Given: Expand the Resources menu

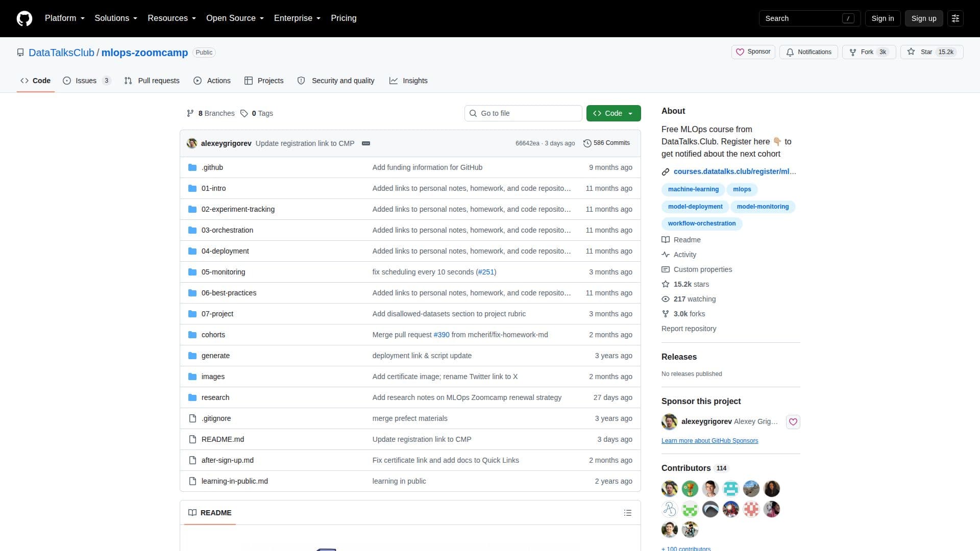Looking at the screenshot, I should (x=171, y=18).
